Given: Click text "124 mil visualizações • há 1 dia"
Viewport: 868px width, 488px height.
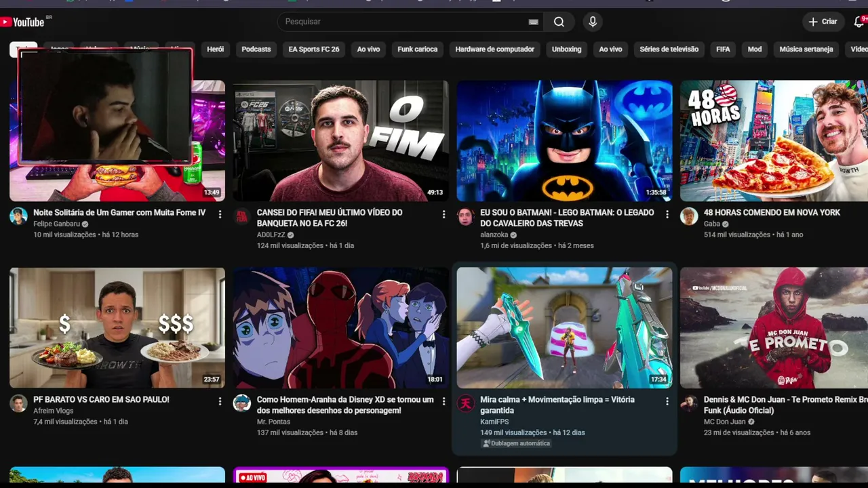Looking at the screenshot, I should 305,245.
